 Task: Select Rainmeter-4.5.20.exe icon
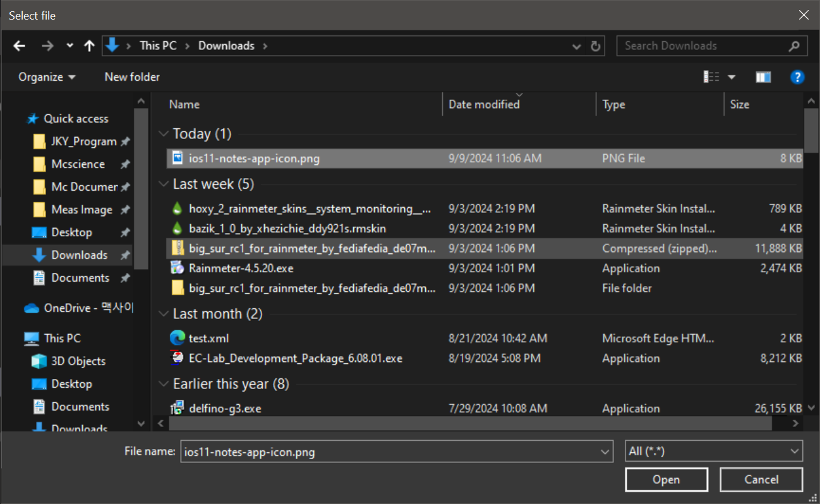(178, 268)
